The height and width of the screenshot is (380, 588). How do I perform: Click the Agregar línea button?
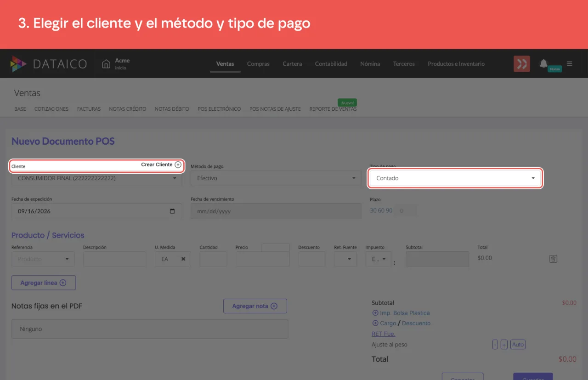(x=44, y=283)
